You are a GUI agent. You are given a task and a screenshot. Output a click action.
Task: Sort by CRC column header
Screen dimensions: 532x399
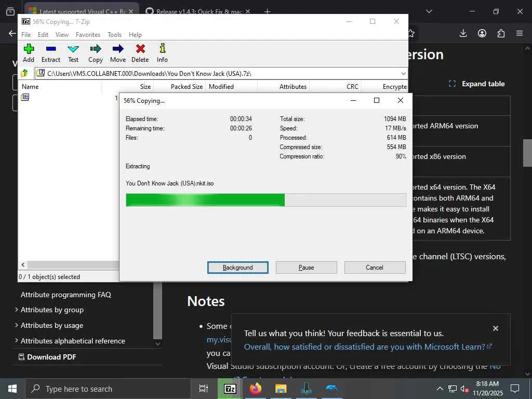coord(335,87)
